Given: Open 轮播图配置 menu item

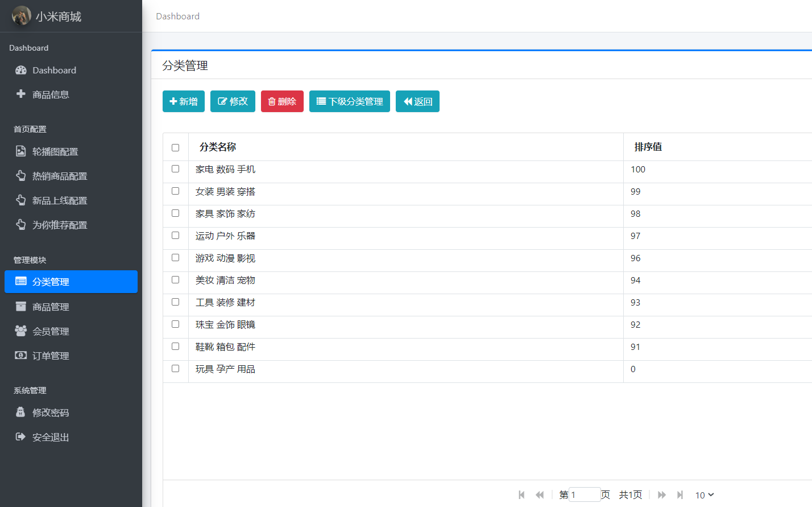Looking at the screenshot, I should pyautogui.click(x=71, y=151).
